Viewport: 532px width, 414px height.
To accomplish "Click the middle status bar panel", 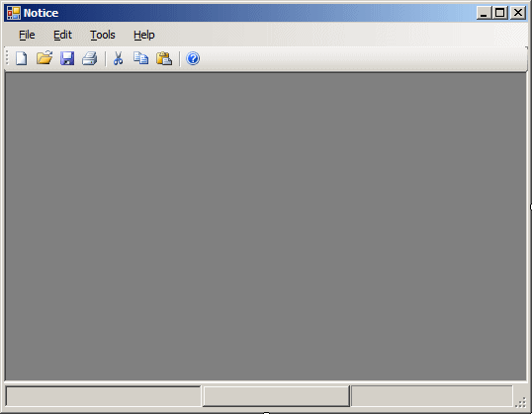I will click(276, 395).
